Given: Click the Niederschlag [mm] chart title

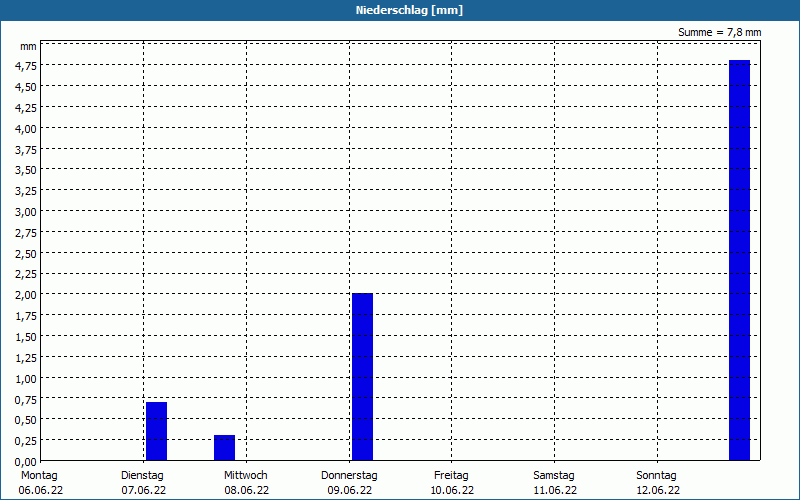Looking at the screenshot, I should (409, 10).
